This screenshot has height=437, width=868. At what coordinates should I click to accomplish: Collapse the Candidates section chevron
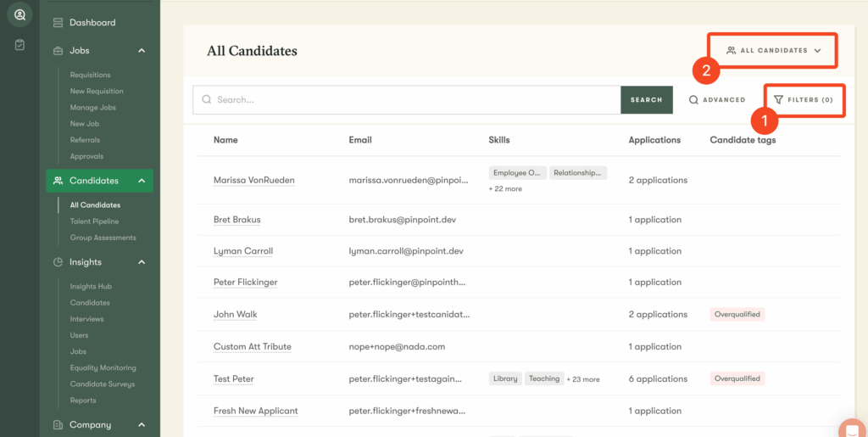(x=142, y=181)
